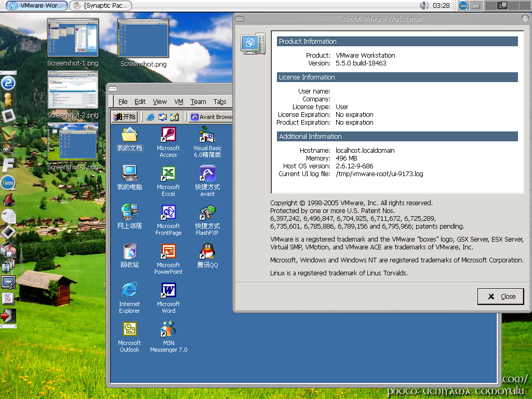This screenshot has height=399, width=532.
Task: Open the 网上邻居 network icon
Action: point(129,217)
